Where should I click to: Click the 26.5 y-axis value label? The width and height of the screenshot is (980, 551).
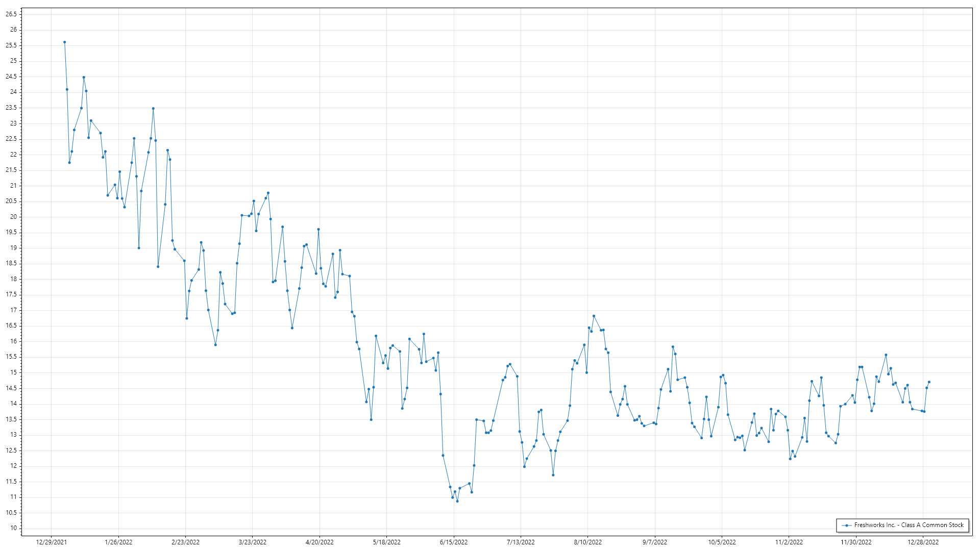[11, 14]
